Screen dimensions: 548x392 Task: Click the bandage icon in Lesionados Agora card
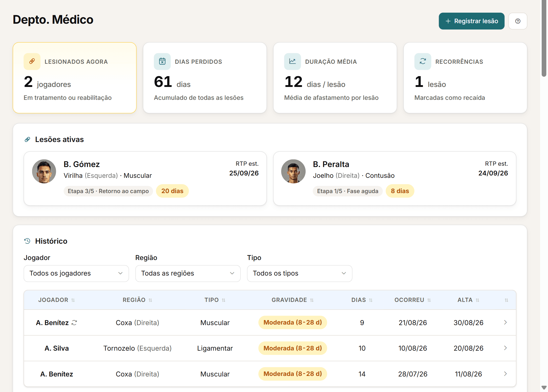tap(32, 61)
